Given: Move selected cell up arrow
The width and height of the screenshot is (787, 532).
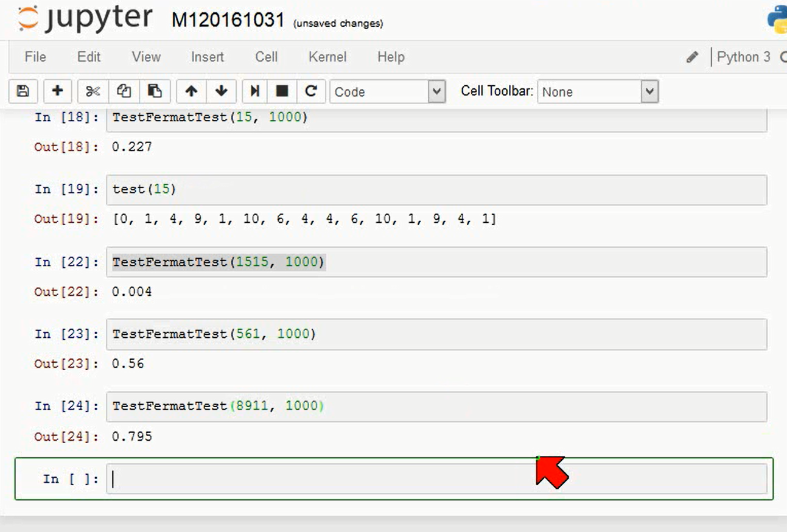Looking at the screenshot, I should tap(191, 92).
